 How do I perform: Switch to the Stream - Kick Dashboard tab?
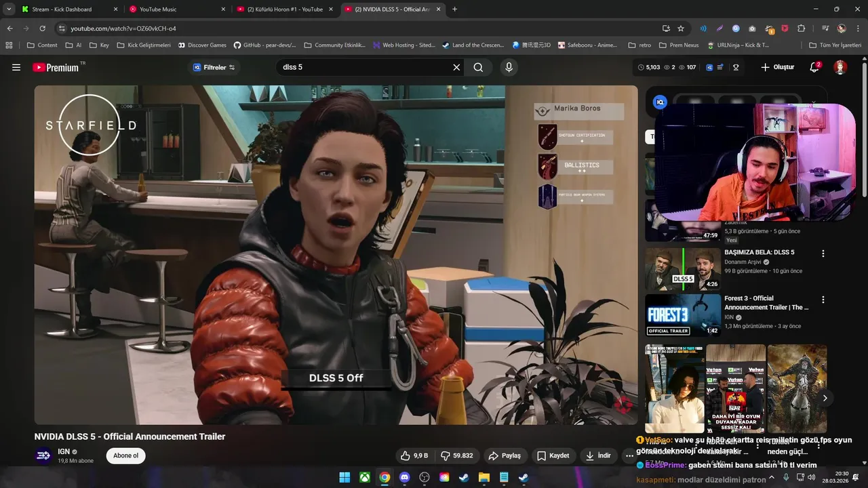[69, 9]
